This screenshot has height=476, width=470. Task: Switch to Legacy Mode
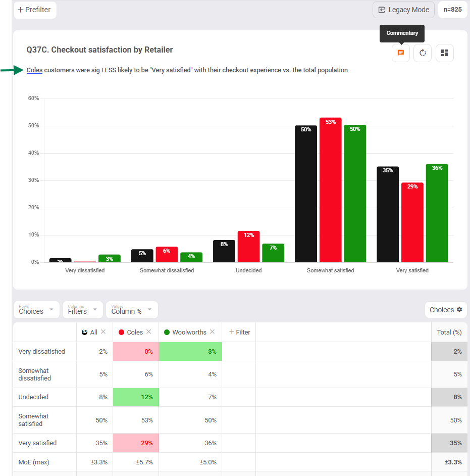403,10
